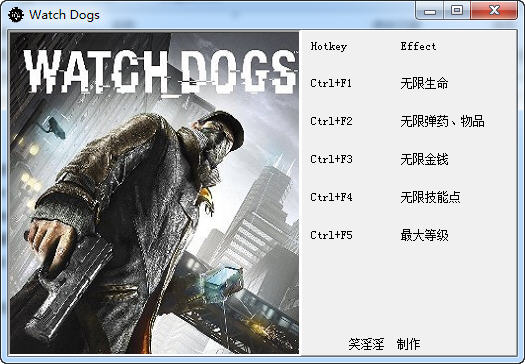Select the Ctrl+F3 hotkey text
The height and width of the screenshot is (364, 525).
point(331,159)
